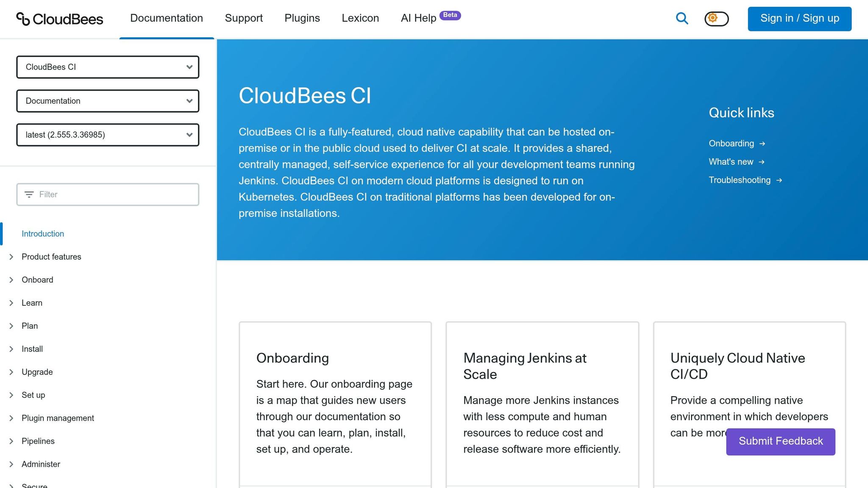Expand the Plan section chevron
The width and height of the screenshot is (868, 488).
pyautogui.click(x=11, y=326)
